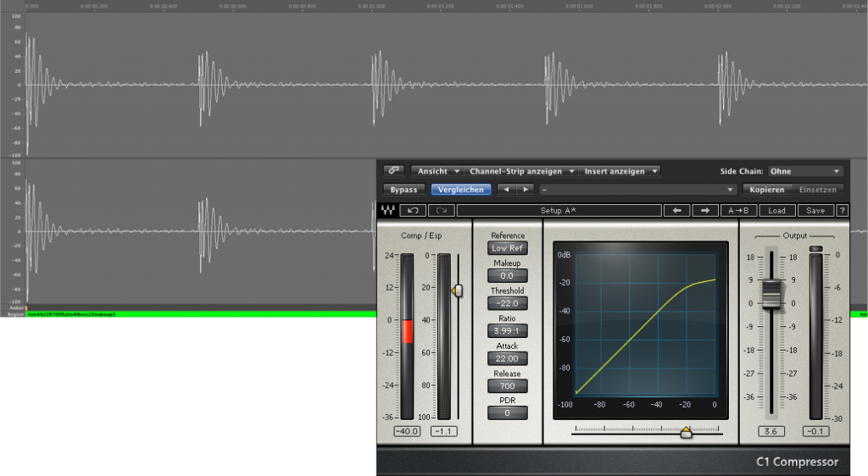Select the Ratio value 3.99:1 field
This screenshot has width=868, height=476.
coord(507,330)
